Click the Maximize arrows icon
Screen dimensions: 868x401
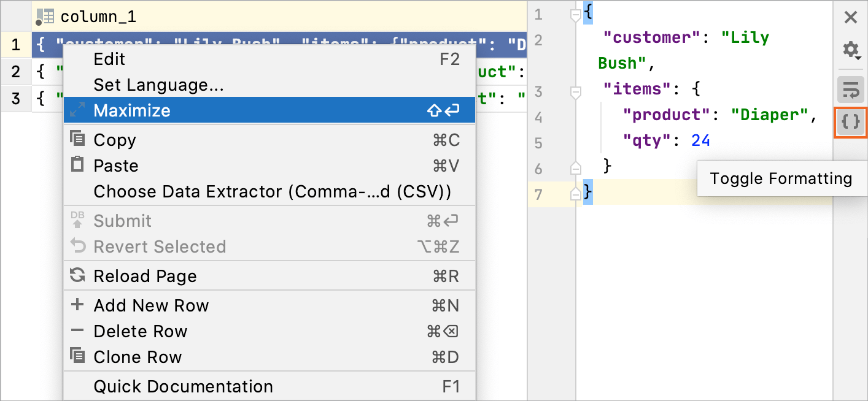(x=77, y=110)
